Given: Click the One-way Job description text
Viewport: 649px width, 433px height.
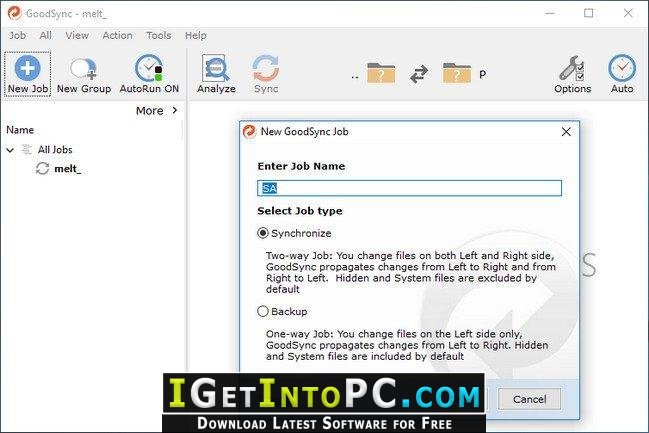Looking at the screenshot, I should pos(407,345).
